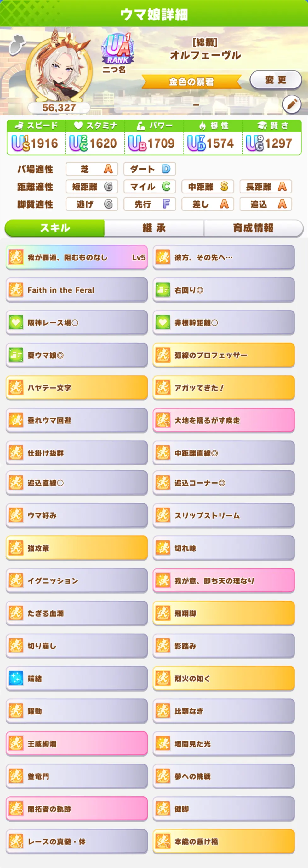Tap the 本能の懸け橋 skill entry
The image size is (308, 868).
click(x=224, y=841)
